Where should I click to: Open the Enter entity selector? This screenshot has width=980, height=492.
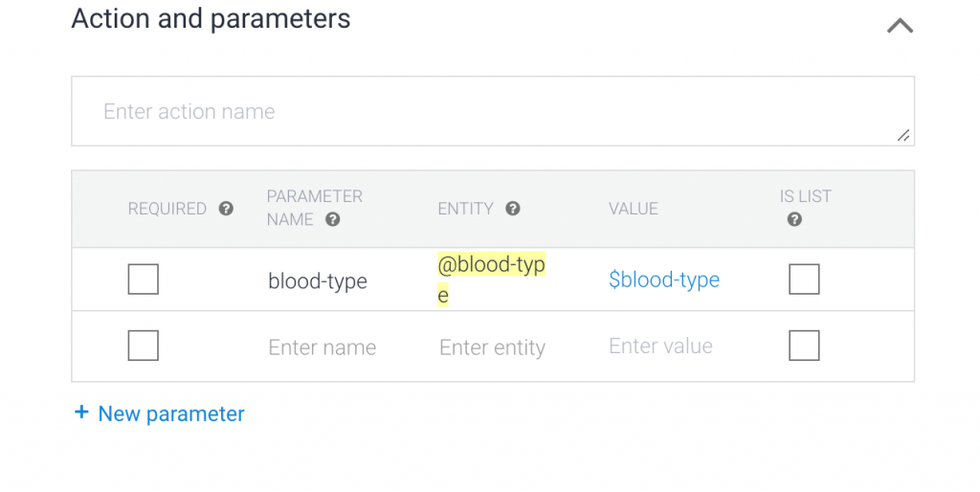(492, 347)
